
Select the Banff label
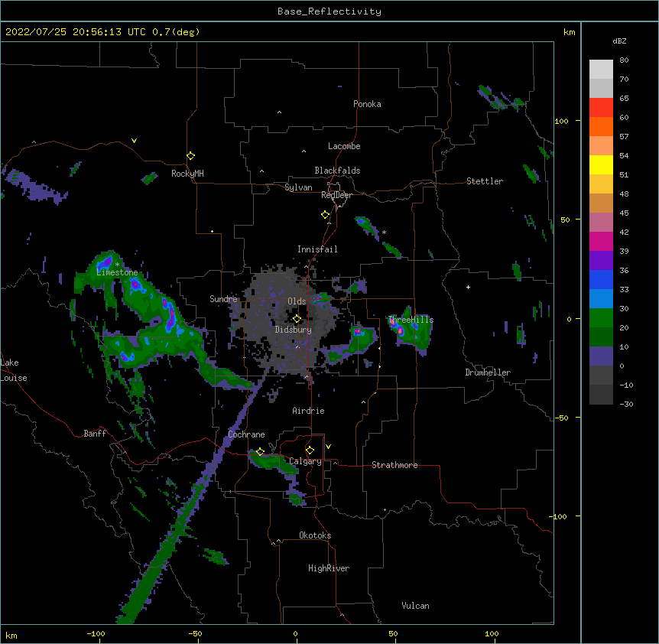click(x=95, y=434)
